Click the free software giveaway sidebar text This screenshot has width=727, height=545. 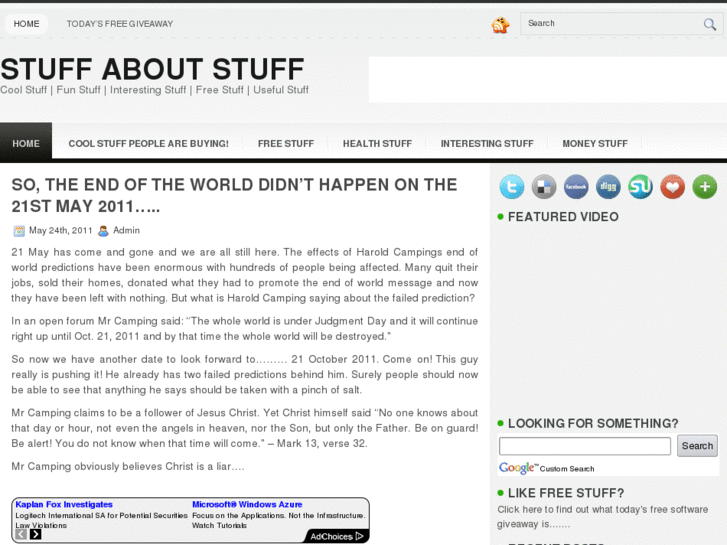click(x=602, y=517)
